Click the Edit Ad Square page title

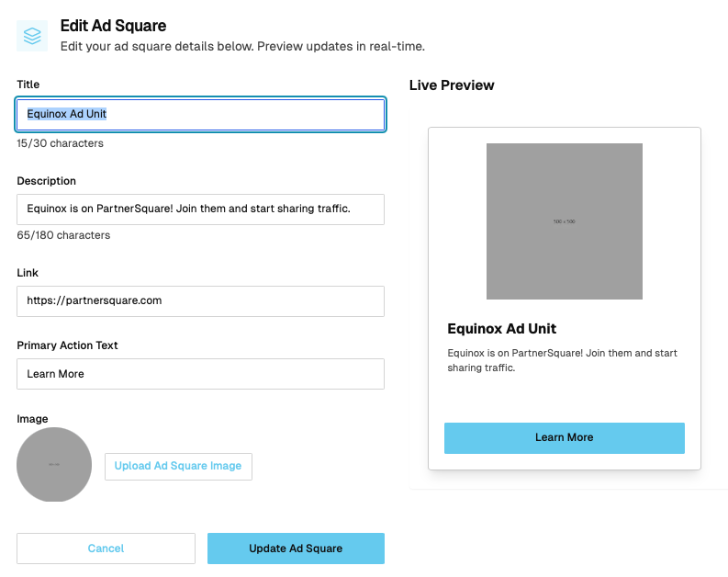pos(113,26)
